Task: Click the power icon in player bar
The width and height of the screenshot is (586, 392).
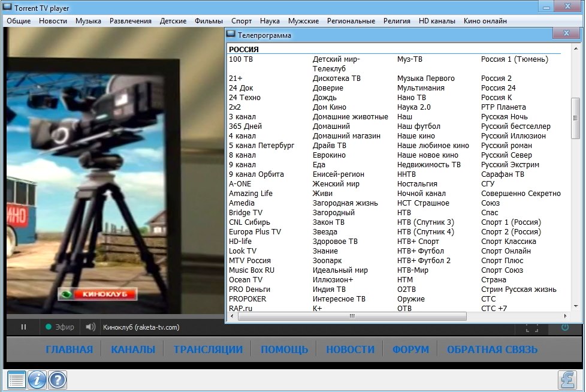Action: (565, 327)
